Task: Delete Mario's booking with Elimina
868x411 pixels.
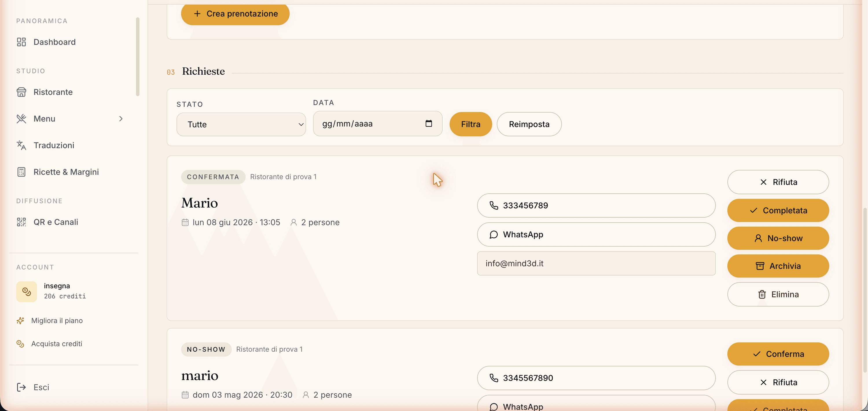Action: tap(778, 294)
